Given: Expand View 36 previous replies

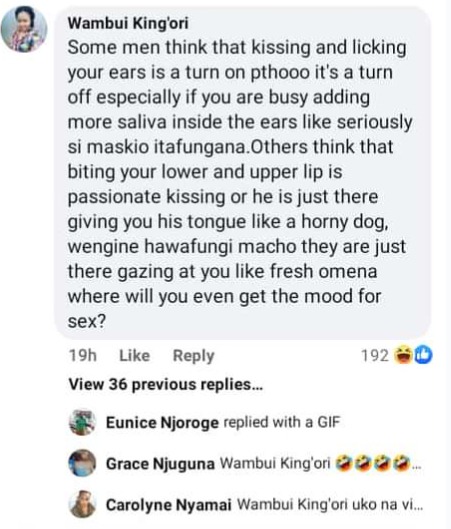Looking at the screenshot, I should point(165,384).
